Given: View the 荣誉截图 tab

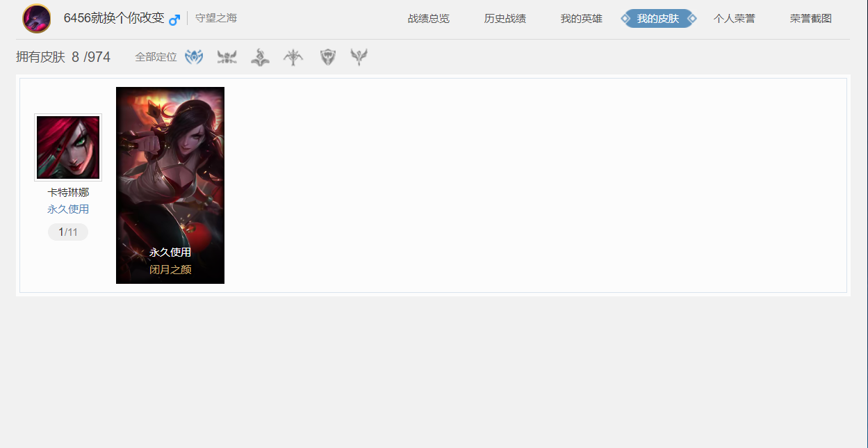Looking at the screenshot, I should (x=811, y=19).
